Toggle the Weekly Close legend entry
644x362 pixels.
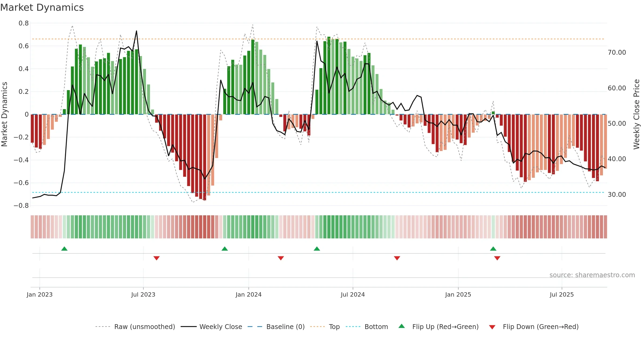211,327
